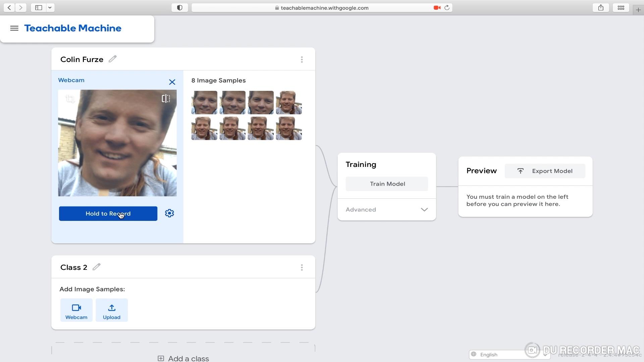Open webcam settings gear icon
Image resolution: width=644 pixels, height=362 pixels.
point(169,214)
